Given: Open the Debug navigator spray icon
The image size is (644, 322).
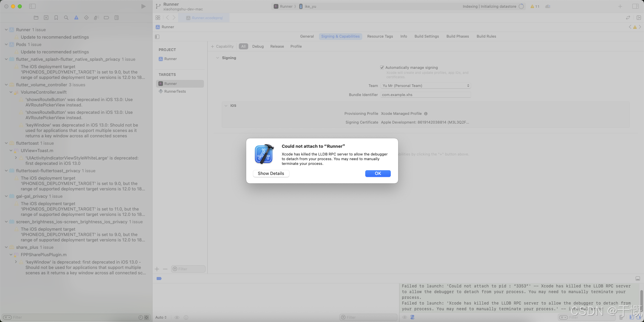Looking at the screenshot, I should [x=96, y=18].
